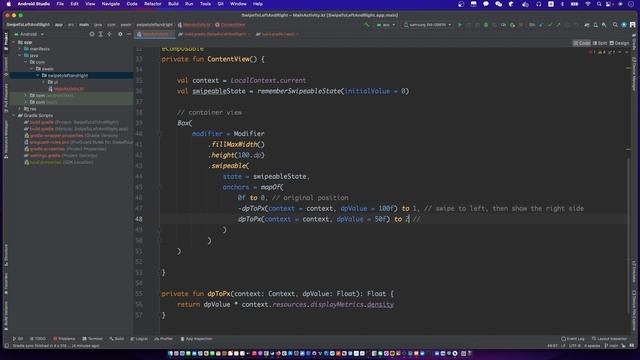Collapse the Gradle Scripts node
640x360 pixels.
click(13, 116)
